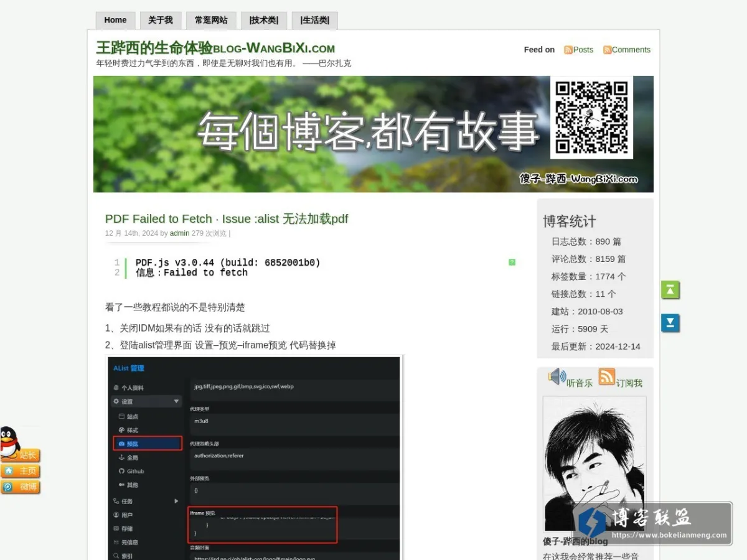Click the step 2 text about 登陆alist管理界面
Viewport: 747px width, 560px height.
tap(220, 345)
